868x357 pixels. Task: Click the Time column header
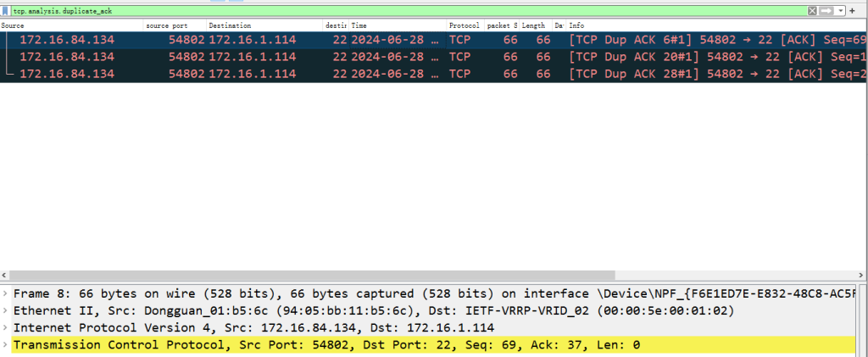coord(394,26)
